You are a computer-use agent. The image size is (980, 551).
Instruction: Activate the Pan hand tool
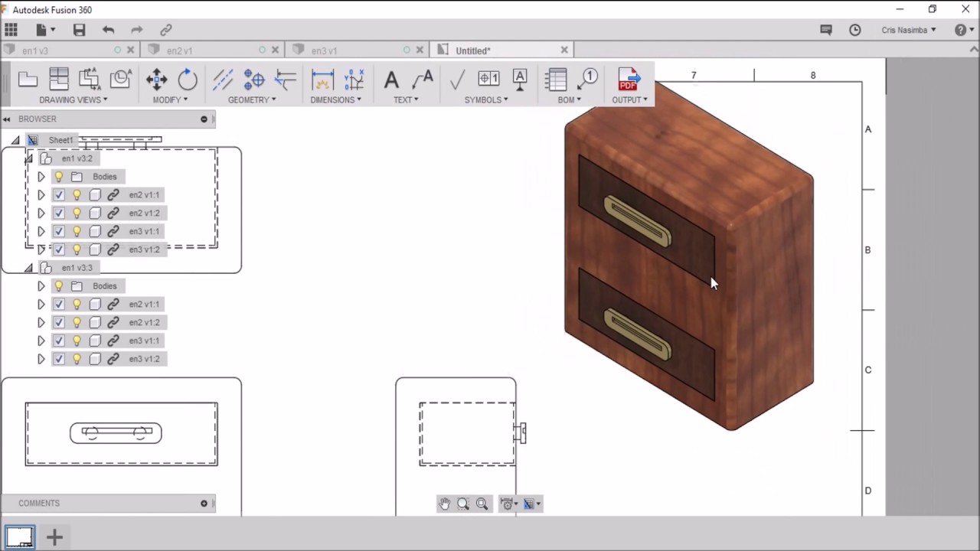(445, 504)
